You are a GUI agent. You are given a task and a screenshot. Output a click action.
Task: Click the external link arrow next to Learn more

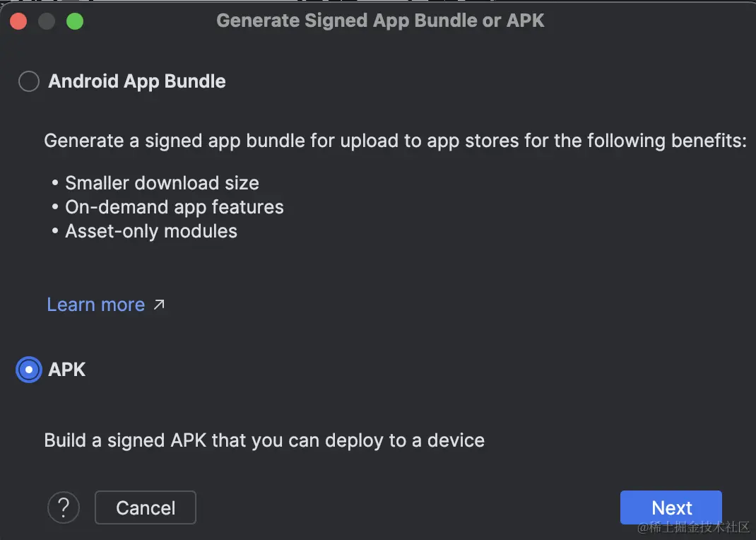(159, 304)
